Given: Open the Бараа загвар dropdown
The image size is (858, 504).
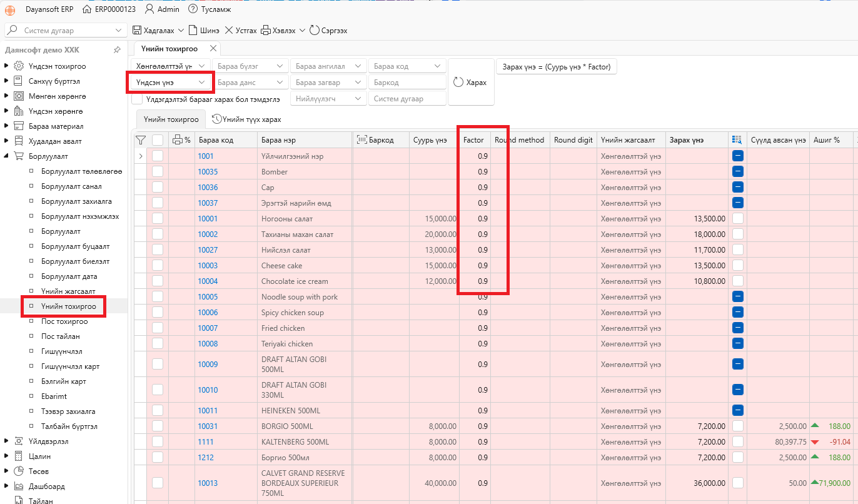Looking at the screenshot, I should pos(329,83).
